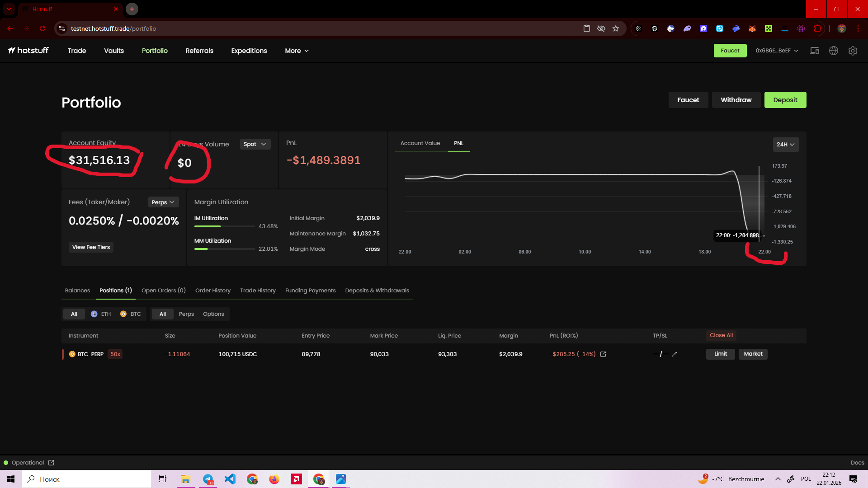Open Telegram from the Windows taskbar
The width and height of the screenshot is (868, 488).
(208, 479)
